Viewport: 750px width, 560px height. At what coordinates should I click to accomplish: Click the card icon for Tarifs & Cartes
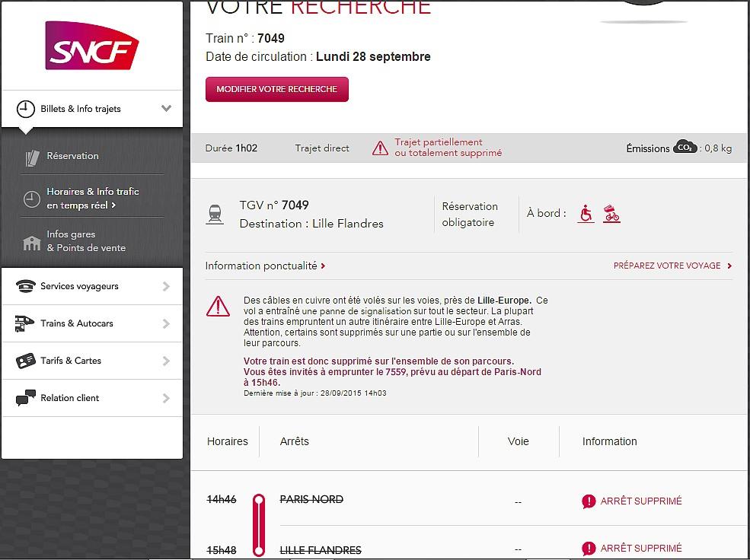click(26, 361)
